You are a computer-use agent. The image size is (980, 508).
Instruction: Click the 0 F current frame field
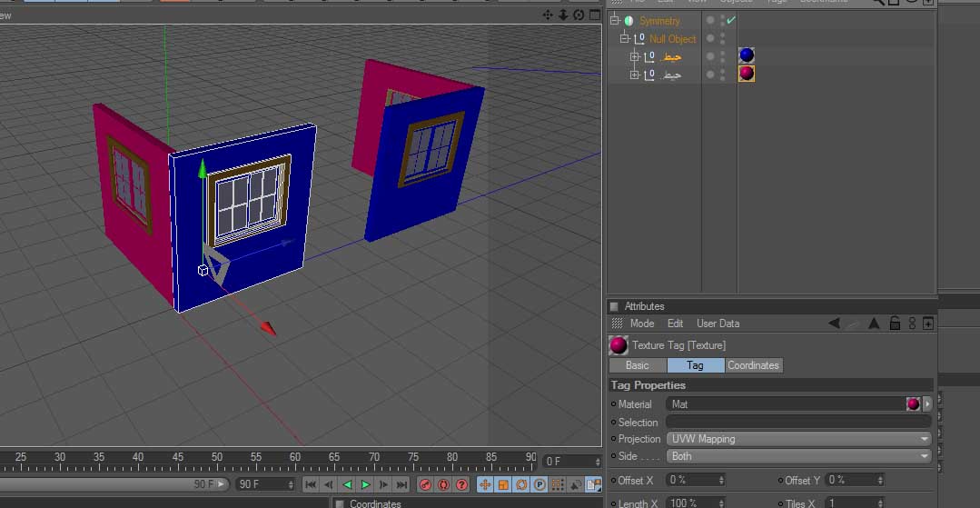tap(572, 462)
